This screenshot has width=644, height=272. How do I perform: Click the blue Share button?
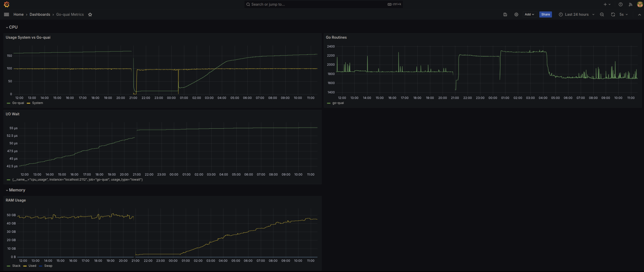tap(545, 15)
